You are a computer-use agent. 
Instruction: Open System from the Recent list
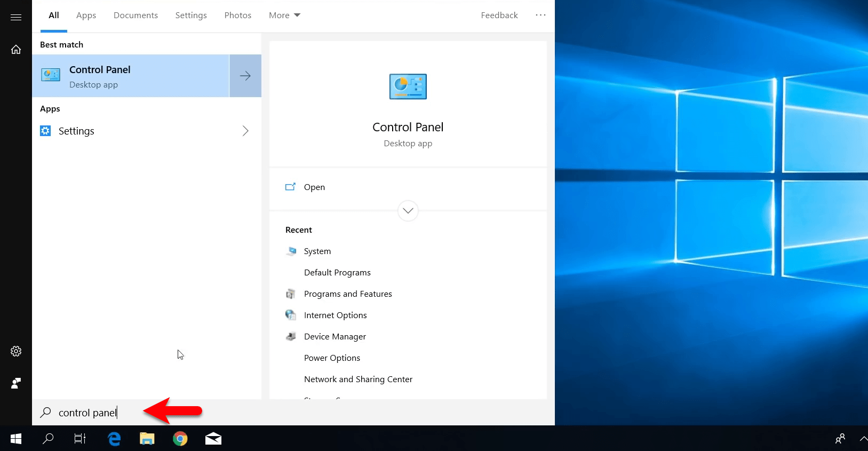(x=317, y=251)
